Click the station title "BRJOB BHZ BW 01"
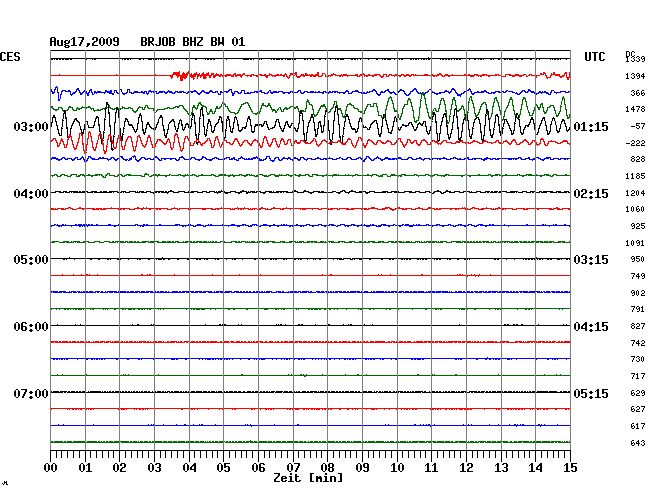The image size is (650, 494). pyautogui.click(x=193, y=42)
